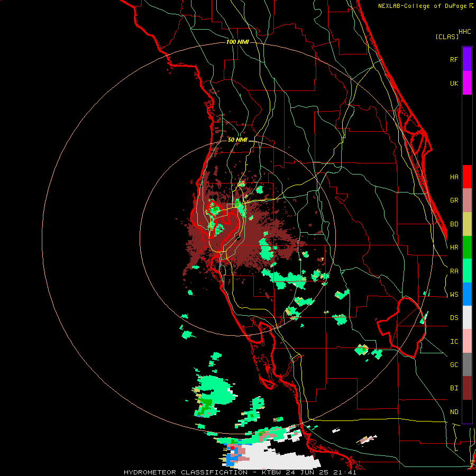The height and width of the screenshot is (476, 476).
Task: Click the HA legend label
Action: (454, 177)
